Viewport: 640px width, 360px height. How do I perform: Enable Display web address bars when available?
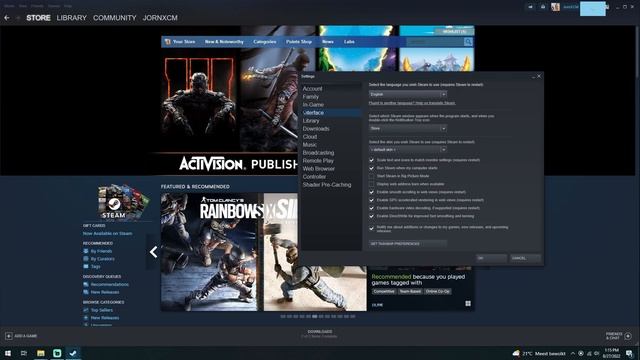(x=371, y=184)
